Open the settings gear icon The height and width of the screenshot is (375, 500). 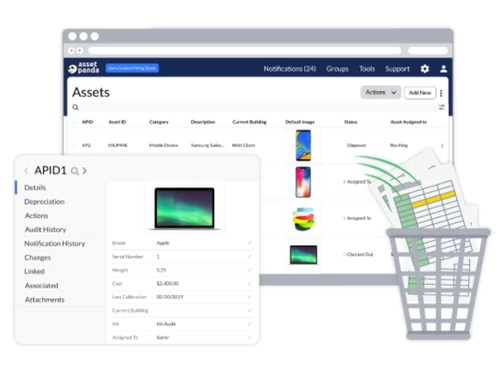click(425, 69)
